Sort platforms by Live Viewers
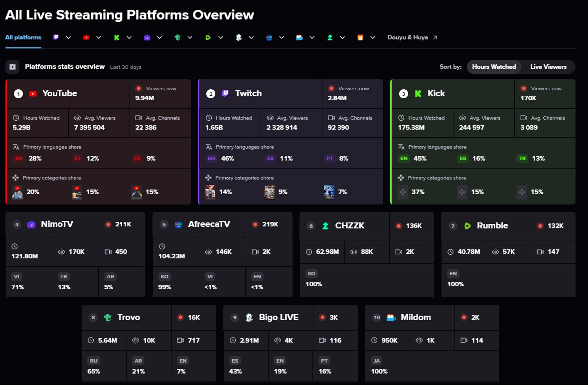This screenshot has width=588, height=385. 548,67
